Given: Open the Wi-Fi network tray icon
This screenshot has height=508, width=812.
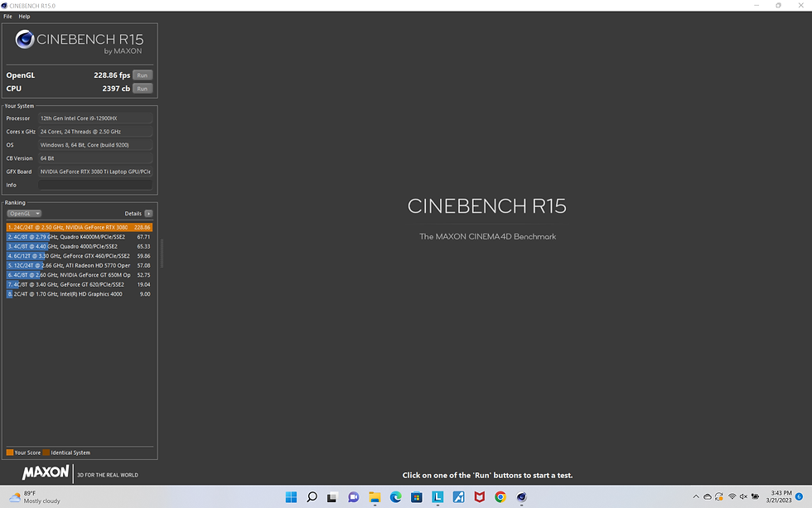Looking at the screenshot, I should tap(732, 496).
